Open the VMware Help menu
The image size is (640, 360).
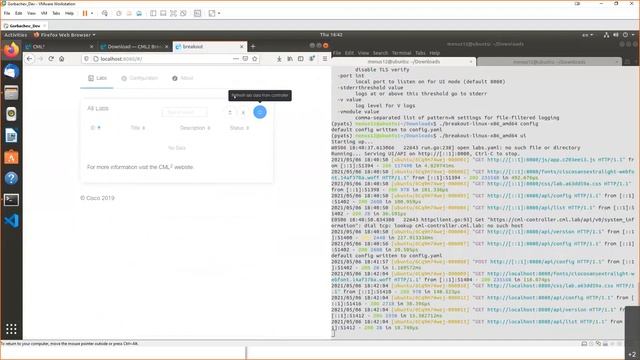69,13
